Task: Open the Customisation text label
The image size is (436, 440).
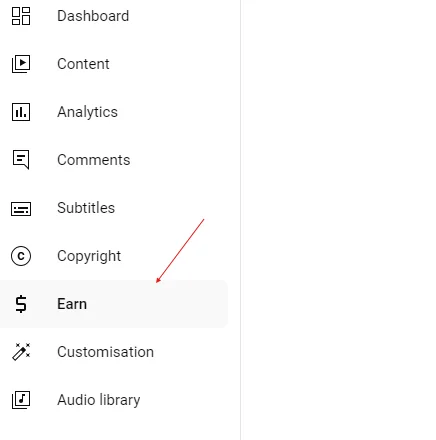Action: pos(105,352)
